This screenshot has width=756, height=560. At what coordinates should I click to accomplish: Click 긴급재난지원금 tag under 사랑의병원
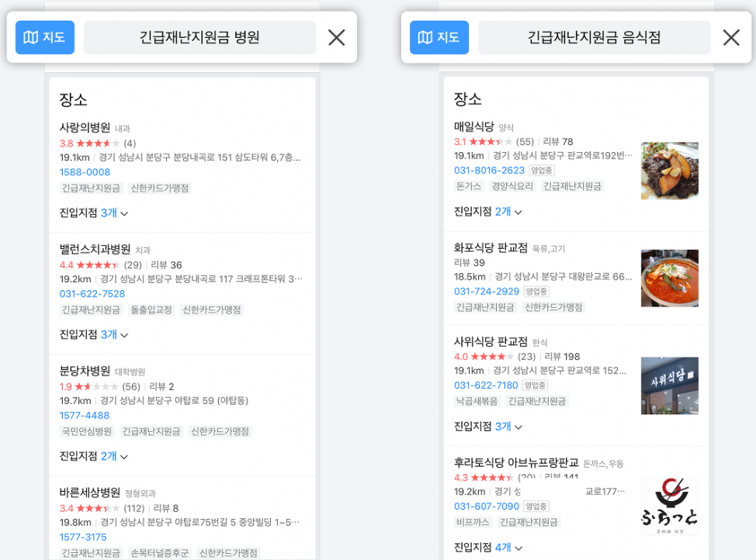coord(91,188)
